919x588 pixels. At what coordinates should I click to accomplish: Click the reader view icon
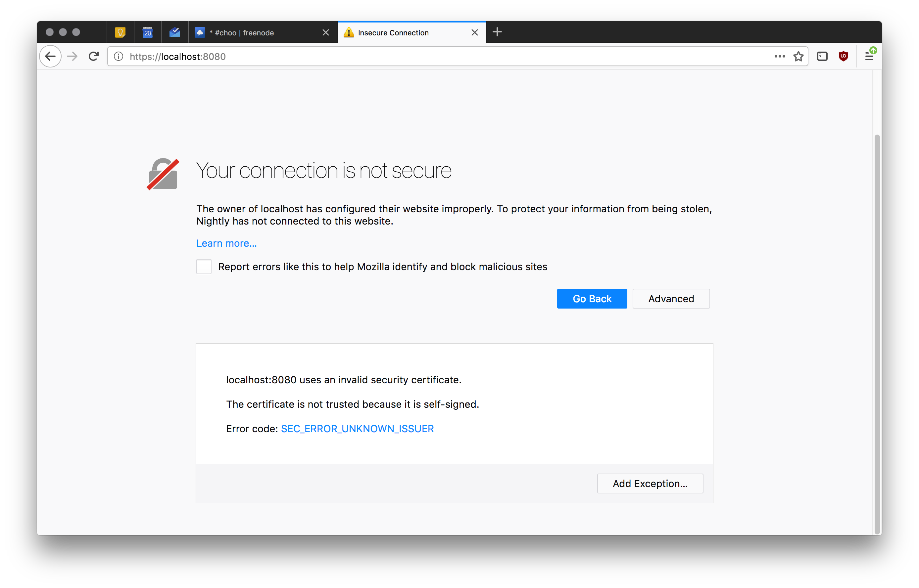[823, 56]
